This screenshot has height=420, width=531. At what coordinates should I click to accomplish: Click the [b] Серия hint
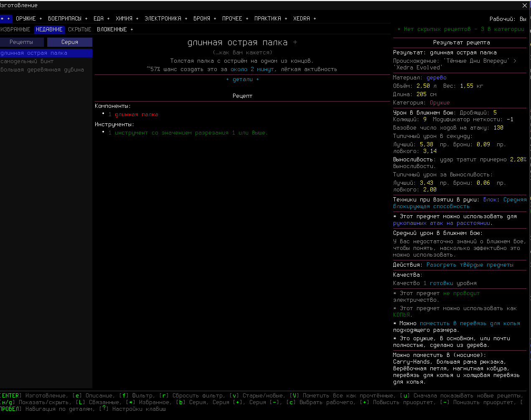tap(191, 402)
